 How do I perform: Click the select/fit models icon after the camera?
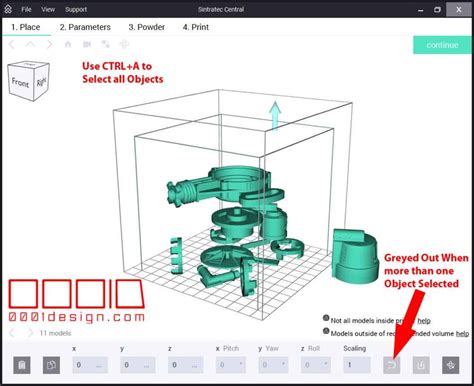(106, 44)
